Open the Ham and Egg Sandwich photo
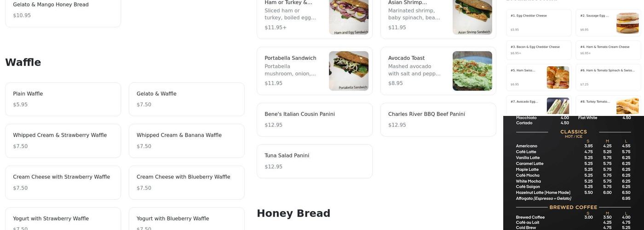 pyautogui.click(x=349, y=17)
